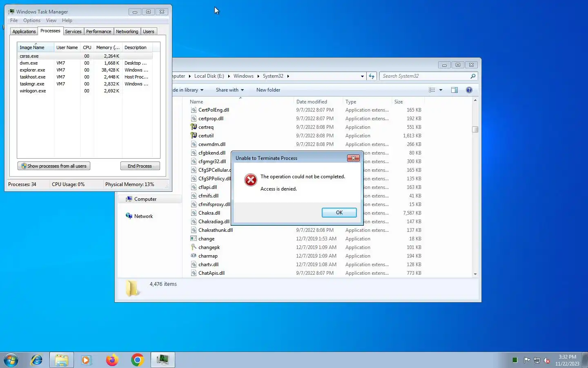Expand the arrow after Local Disk (E:)

pos(229,76)
